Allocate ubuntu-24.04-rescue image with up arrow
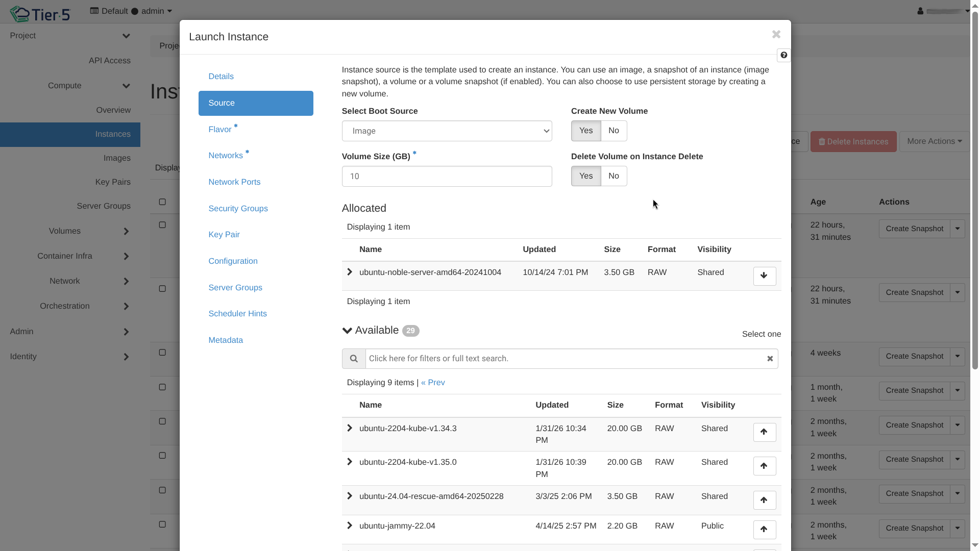Viewport: 980px width, 551px height. [764, 500]
